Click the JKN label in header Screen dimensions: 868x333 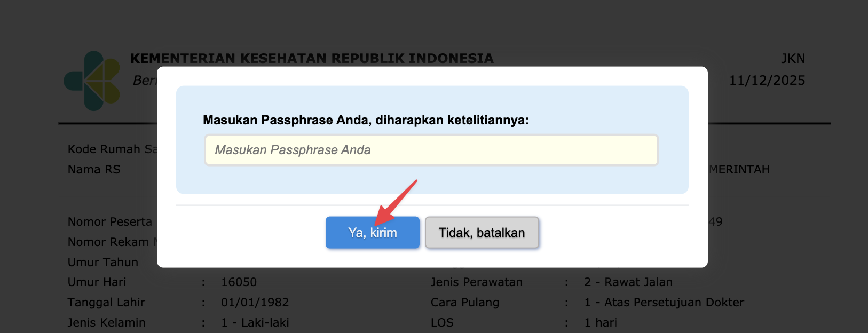[793, 59]
